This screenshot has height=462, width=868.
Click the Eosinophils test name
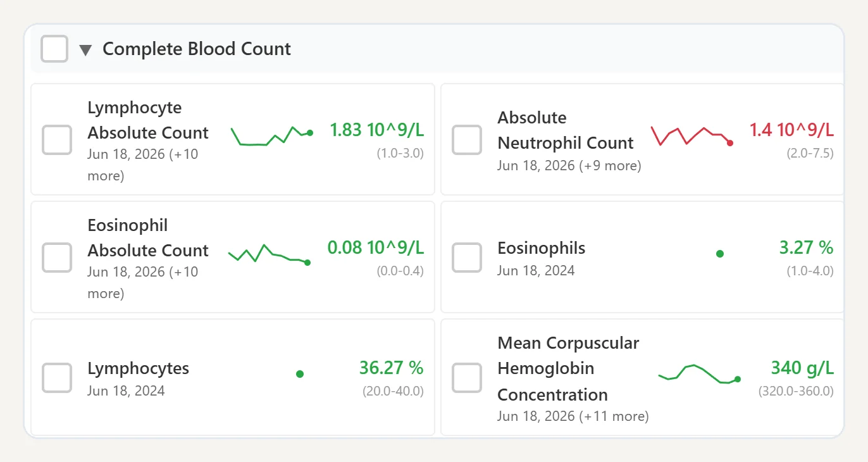(x=542, y=248)
